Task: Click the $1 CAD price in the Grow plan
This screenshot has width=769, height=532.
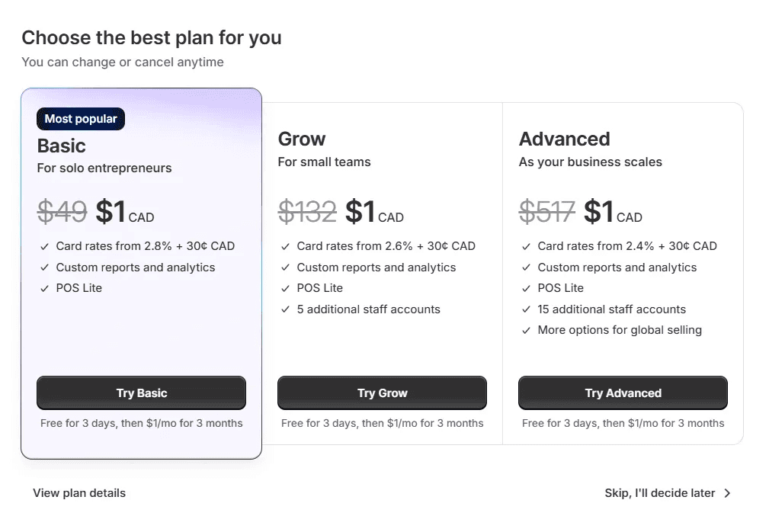Action: (372, 212)
